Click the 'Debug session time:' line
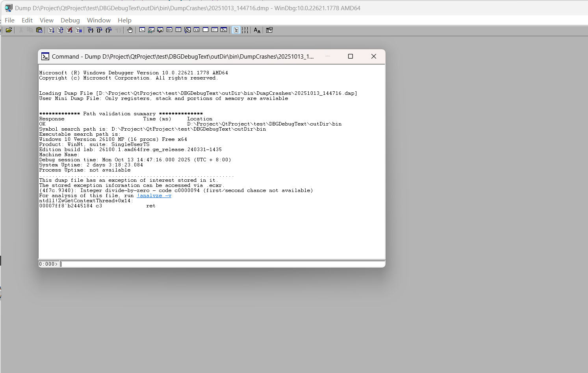The height and width of the screenshot is (373, 588). tap(135, 160)
